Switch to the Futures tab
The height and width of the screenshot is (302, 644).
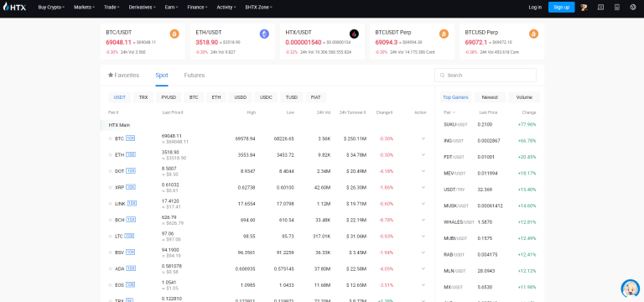pos(195,75)
